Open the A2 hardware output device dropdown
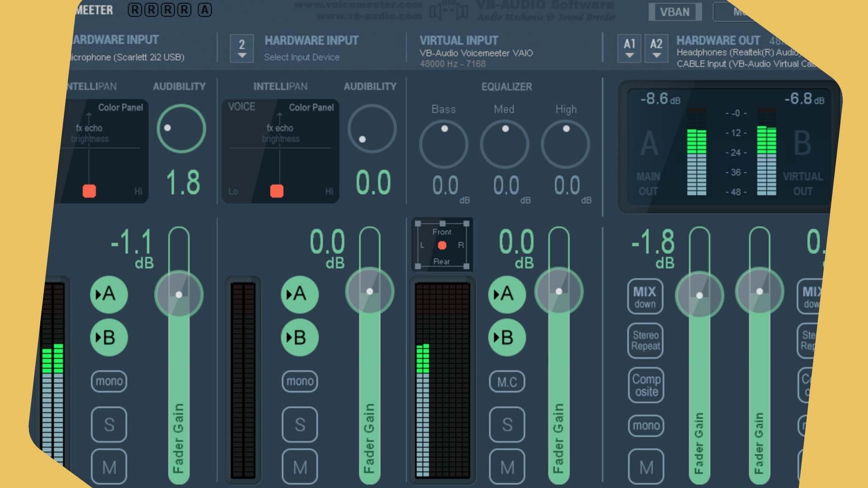 (x=656, y=48)
